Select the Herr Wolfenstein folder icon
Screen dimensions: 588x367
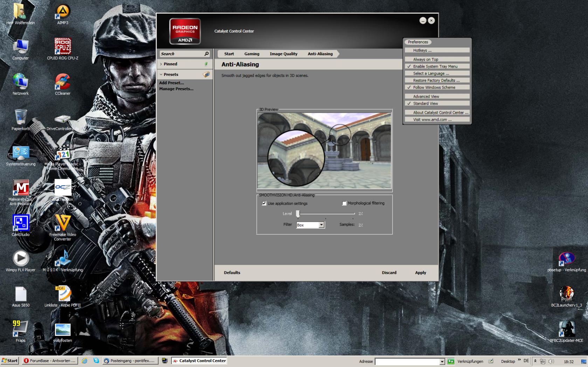(21, 14)
